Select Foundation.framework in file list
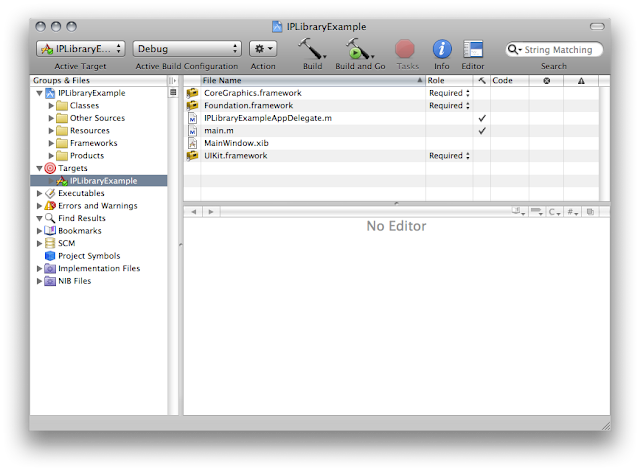Viewport: 640px width, 471px height. tap(249, 106)
